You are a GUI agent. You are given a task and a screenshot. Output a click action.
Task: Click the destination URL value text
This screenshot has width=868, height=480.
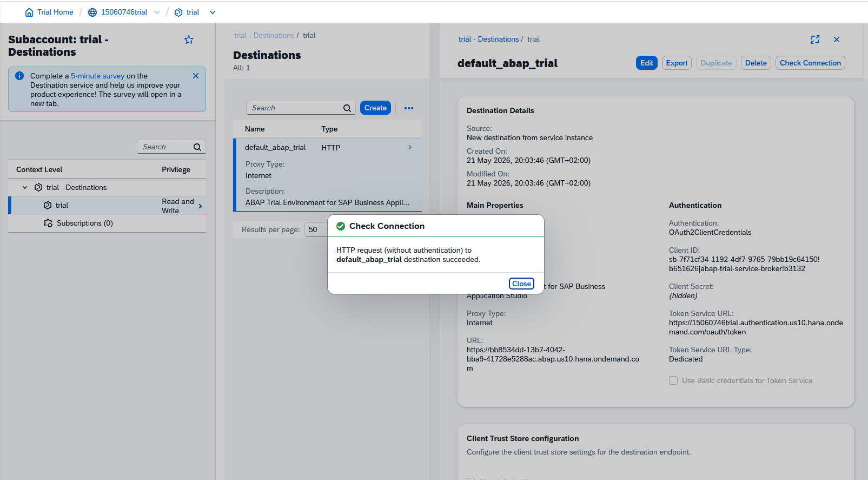coord(553,359)
